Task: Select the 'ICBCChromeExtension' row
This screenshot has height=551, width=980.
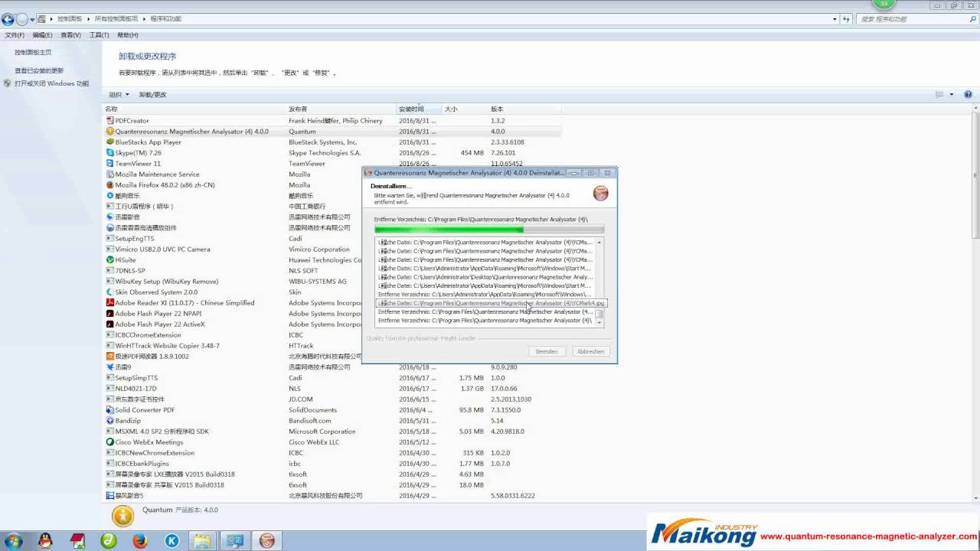Action: tap(332, 335)
